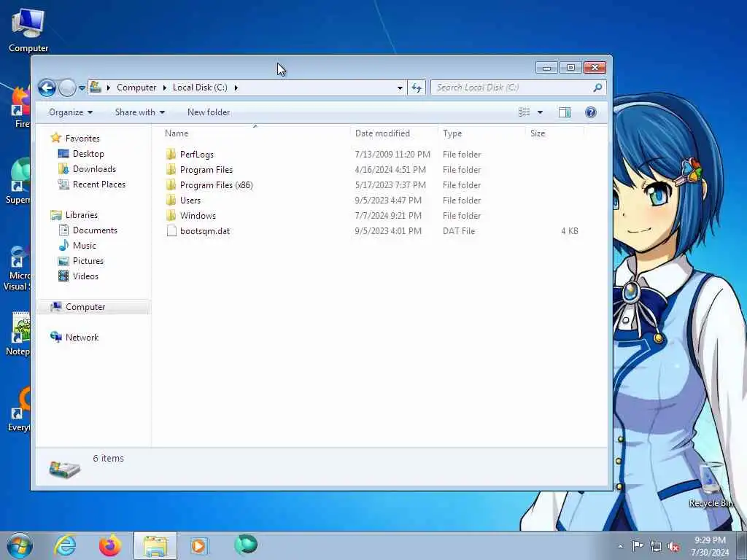Show hidden tray icons arrow
Screen dimensions: 747x560
(x=620, y=546)
